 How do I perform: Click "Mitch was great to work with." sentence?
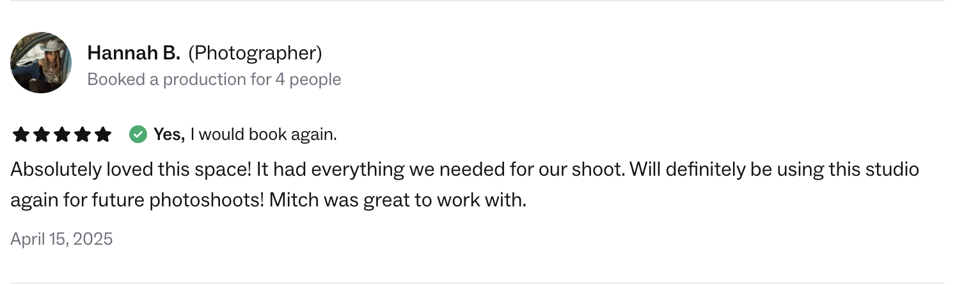tap(397, 201)
